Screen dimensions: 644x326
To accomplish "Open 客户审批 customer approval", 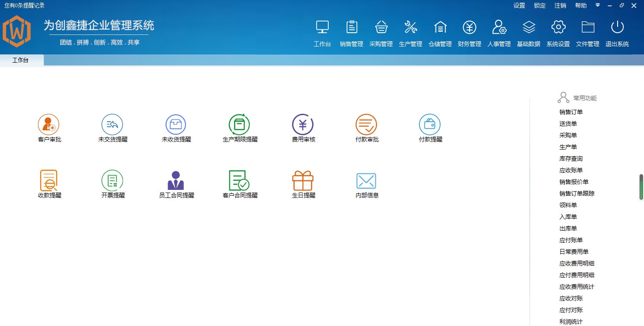I will point(49,128).
